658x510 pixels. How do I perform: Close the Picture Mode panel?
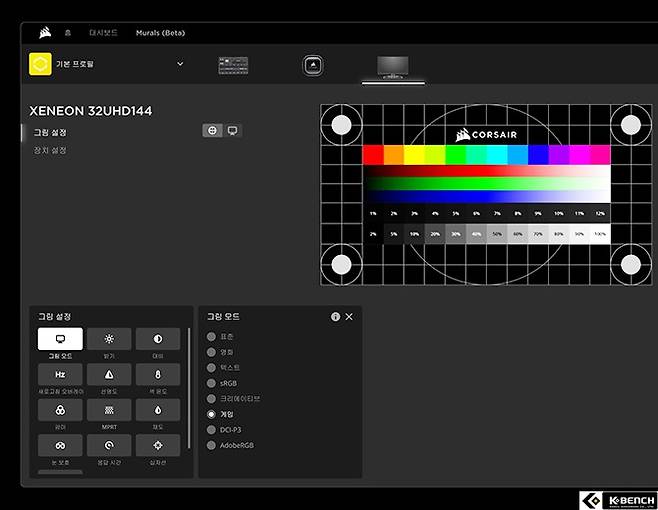click(x=349, y=317)
